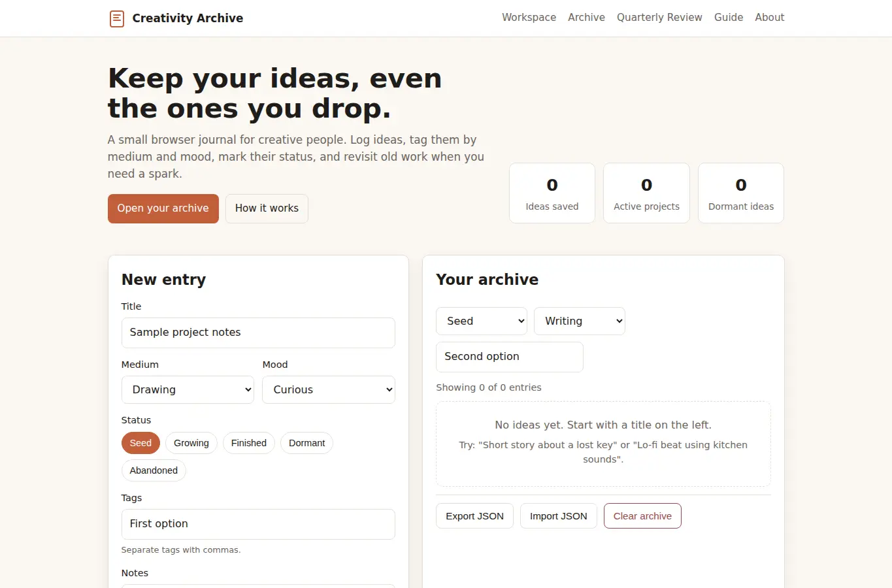Select the Growing status chip
Image resolution: width=892 pixels, height=588 pixels.
click(x=191, y=443)
